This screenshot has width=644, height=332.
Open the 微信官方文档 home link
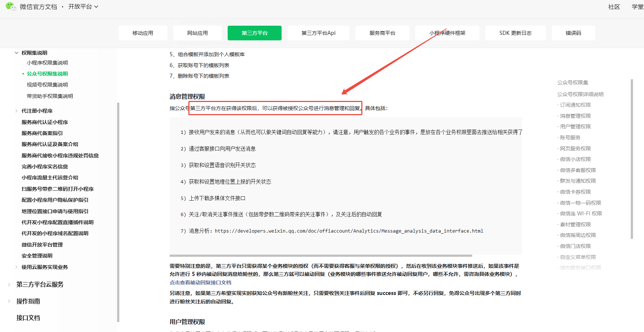click(x=39, y=7)
